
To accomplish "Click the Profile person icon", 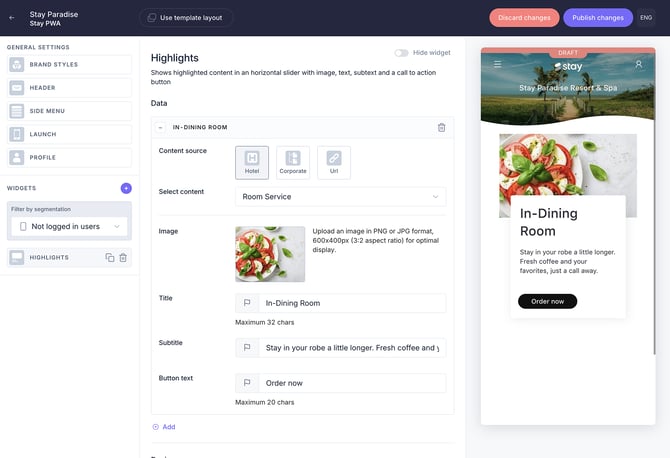I will point(17,158).
